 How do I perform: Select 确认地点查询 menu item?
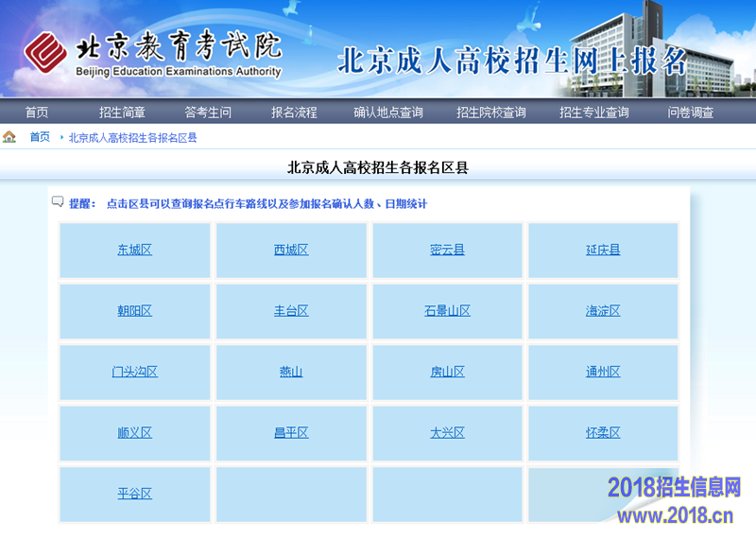click(x=388, y=113)
